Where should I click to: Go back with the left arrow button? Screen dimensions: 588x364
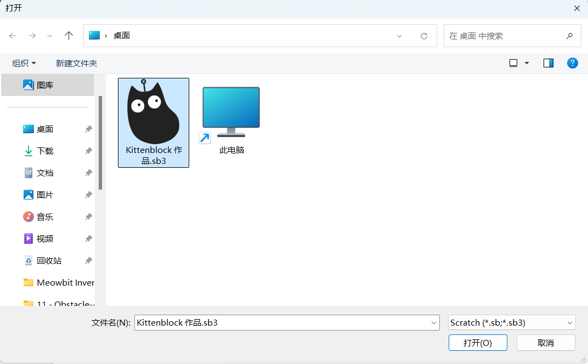13,36
